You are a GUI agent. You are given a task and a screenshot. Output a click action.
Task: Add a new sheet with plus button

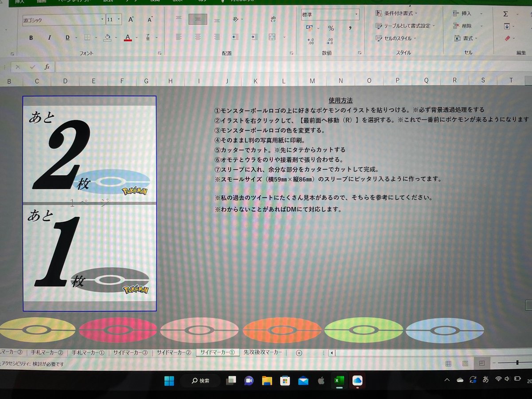[x=299, y=353]
